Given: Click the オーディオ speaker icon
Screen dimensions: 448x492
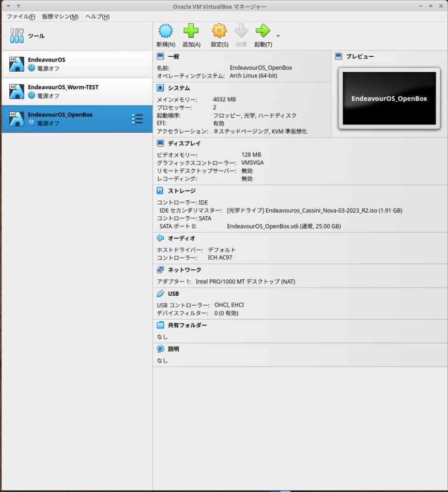Looking at the screenshot, I should [160, 238].
